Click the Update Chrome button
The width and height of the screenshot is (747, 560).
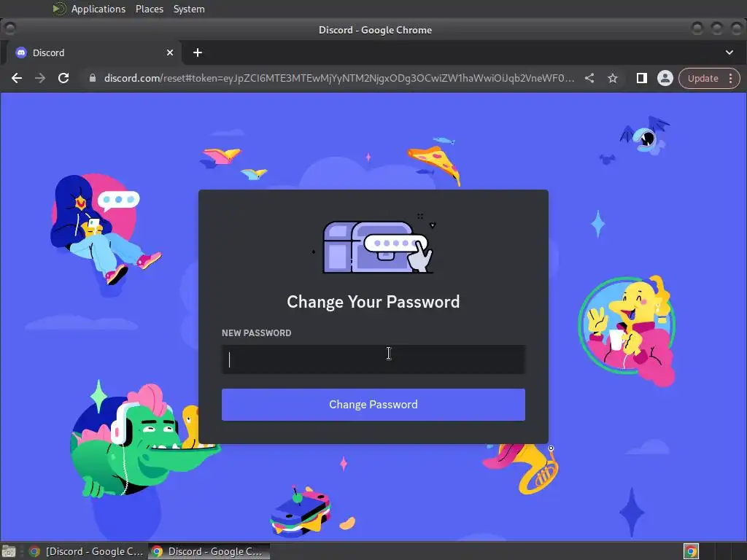pyautogui.click(x=703, y=78)
